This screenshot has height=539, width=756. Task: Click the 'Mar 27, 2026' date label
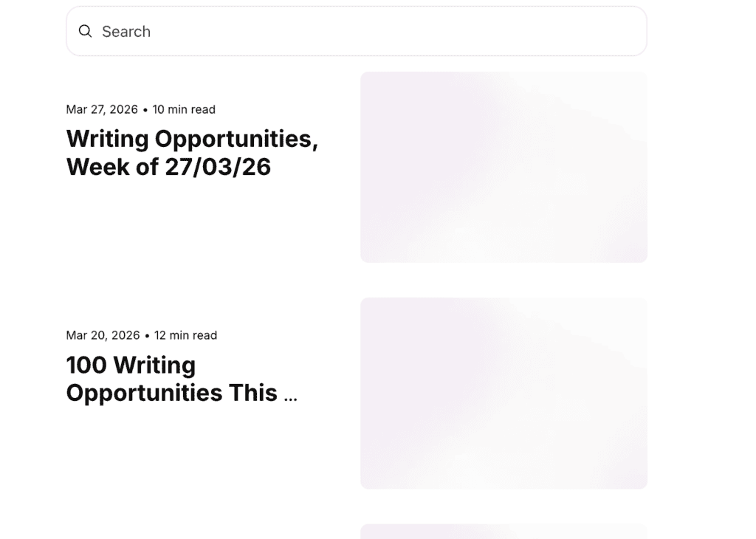102,109
